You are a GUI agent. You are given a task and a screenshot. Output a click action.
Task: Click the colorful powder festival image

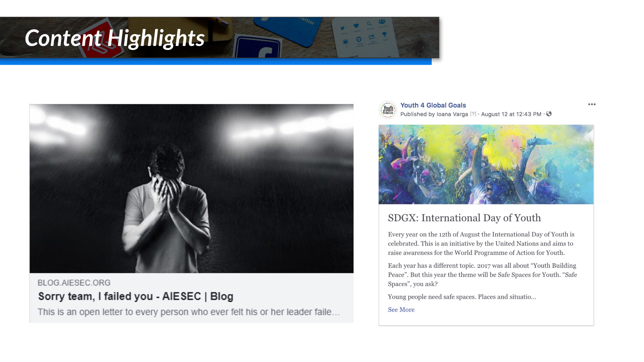pyautogui.click(x=486, y=165)
